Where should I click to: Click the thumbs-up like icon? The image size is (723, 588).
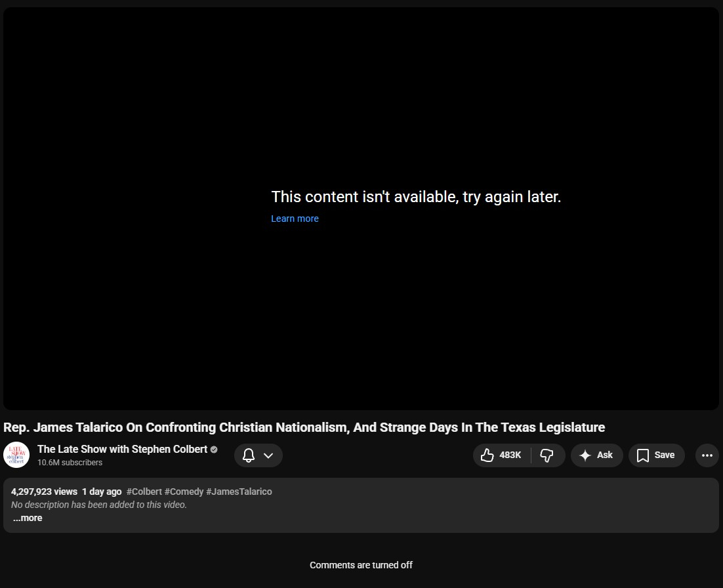(x=487, y=455)
